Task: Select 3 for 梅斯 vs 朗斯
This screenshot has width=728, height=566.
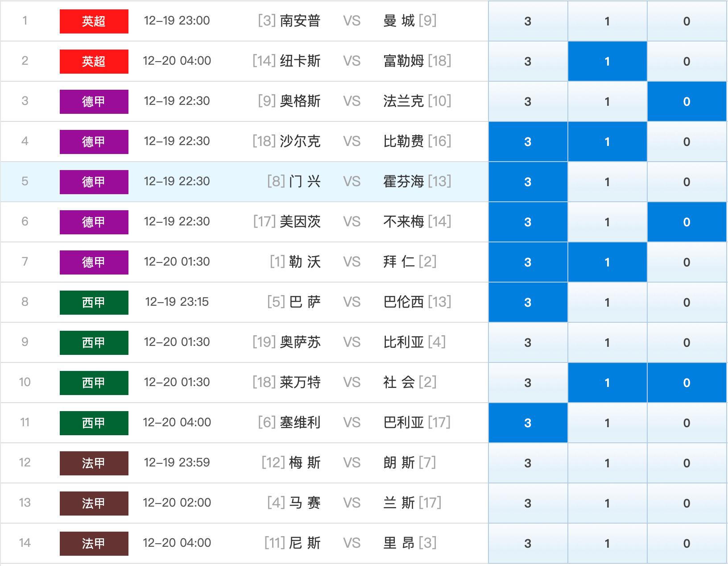Action: [528, 463]
